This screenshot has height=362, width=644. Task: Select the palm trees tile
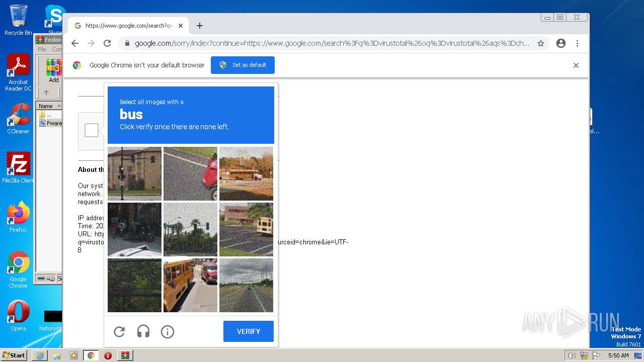pyautogui.click(x=190, y=229)
